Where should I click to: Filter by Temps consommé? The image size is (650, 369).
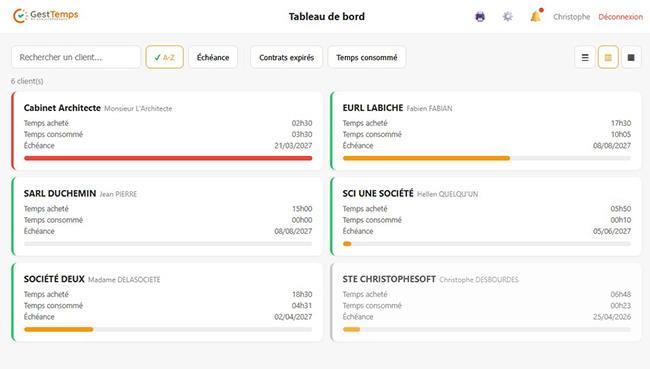pos(367,57)
